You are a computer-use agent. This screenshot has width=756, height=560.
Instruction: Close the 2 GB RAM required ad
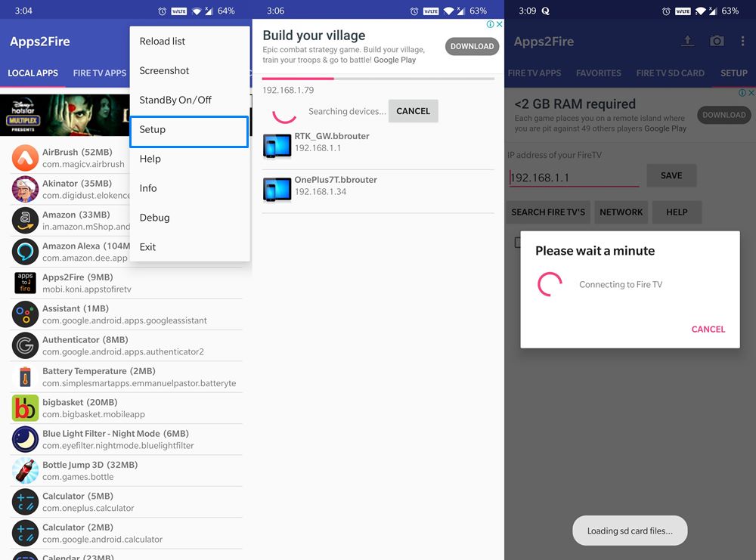pos(751,92)
